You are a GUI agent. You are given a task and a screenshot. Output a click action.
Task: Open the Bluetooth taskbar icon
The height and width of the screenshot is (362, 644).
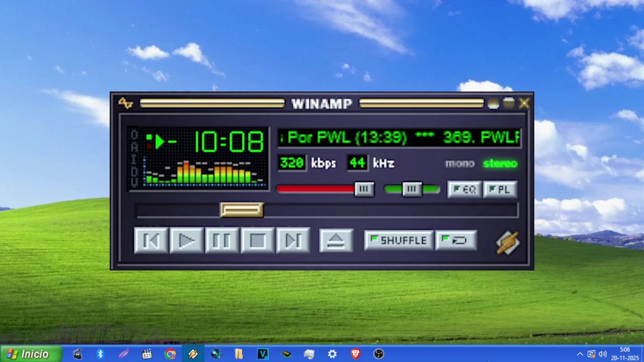(x=100, y=354)
